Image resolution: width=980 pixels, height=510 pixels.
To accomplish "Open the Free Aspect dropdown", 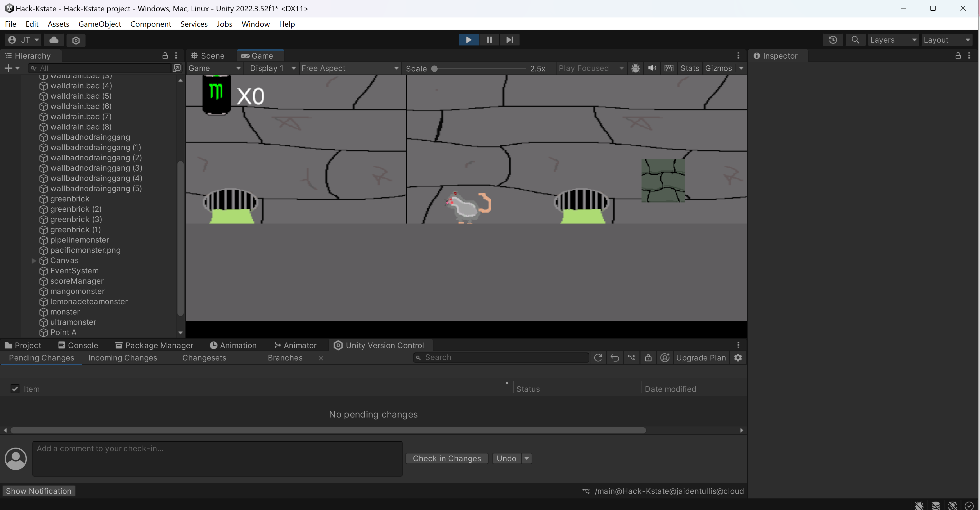I will [x=350, y=68].
